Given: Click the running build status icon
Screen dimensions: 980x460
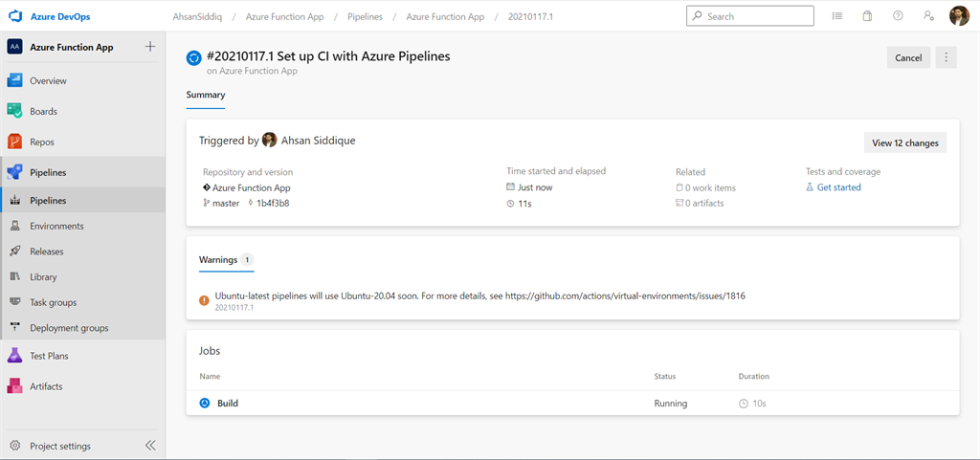Looking at the screenshot, I should [x=205, y=404].
